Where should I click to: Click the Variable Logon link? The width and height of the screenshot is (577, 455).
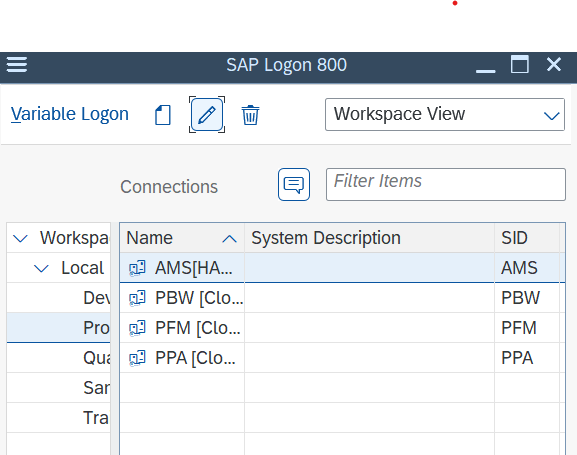(x=70, y=114)
